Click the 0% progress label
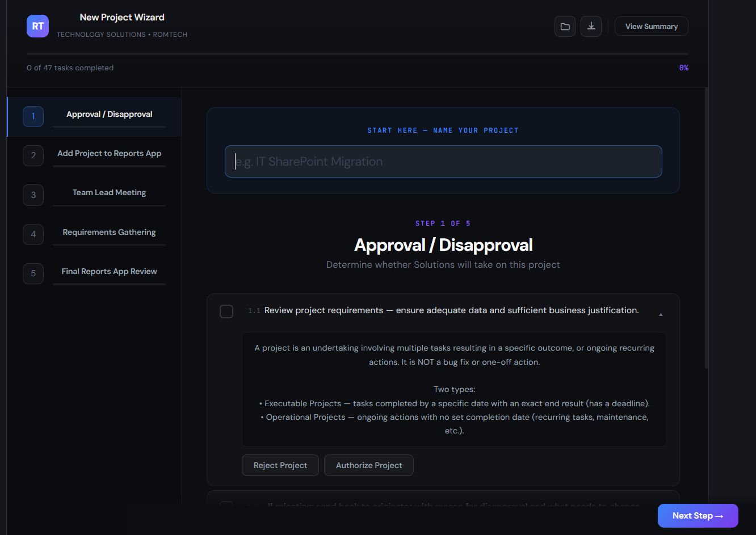 [x=684, y=68]
